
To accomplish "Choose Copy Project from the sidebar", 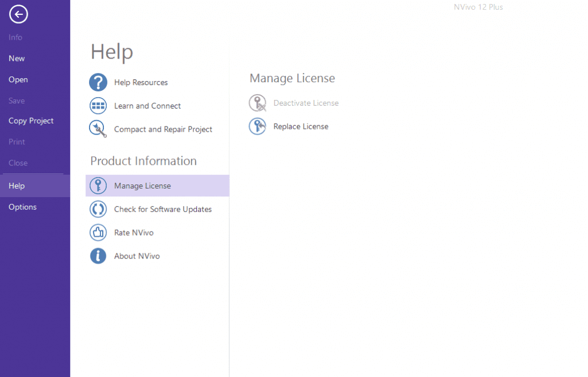I will pos(31,121).
